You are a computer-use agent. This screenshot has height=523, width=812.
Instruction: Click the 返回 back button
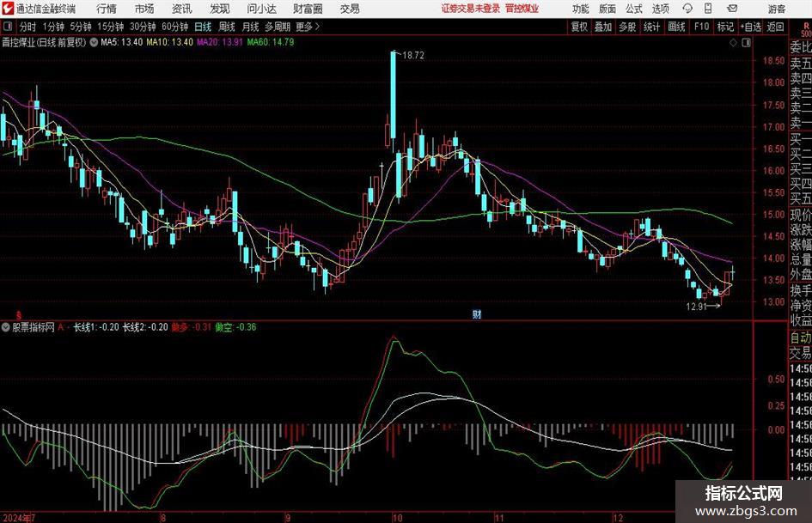pos(775,27)
